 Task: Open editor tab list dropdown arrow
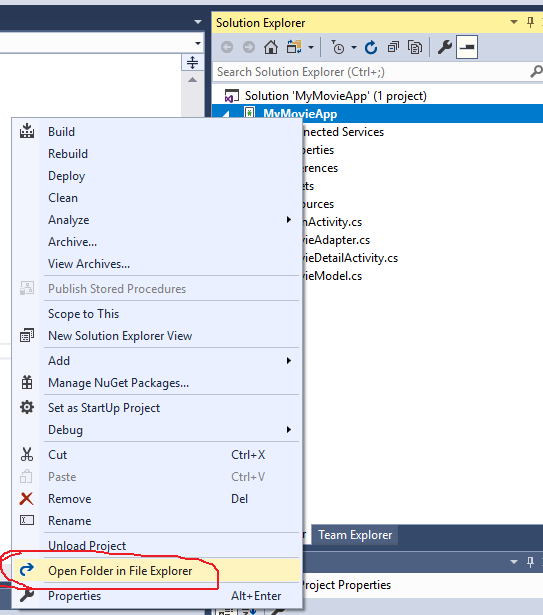(198, 22)
